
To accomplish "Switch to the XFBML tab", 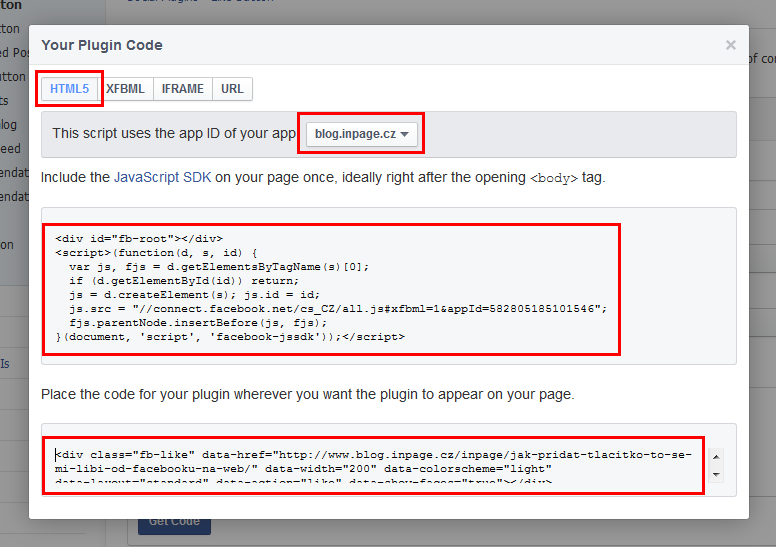I will point(125,89).
